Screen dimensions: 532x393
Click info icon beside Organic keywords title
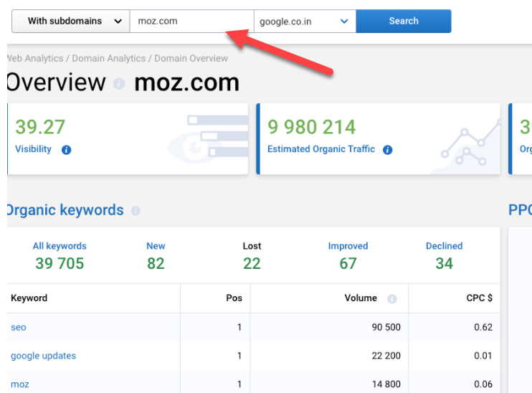point(136,211)
